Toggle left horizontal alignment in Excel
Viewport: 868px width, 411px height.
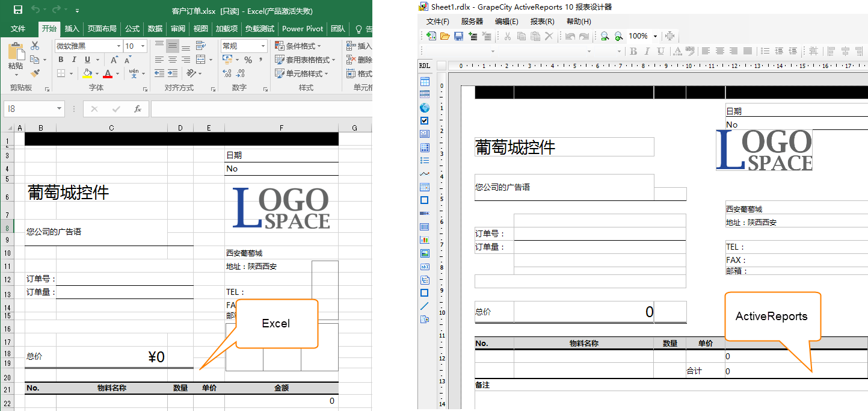pyautogui.click(x=159, y=60)
